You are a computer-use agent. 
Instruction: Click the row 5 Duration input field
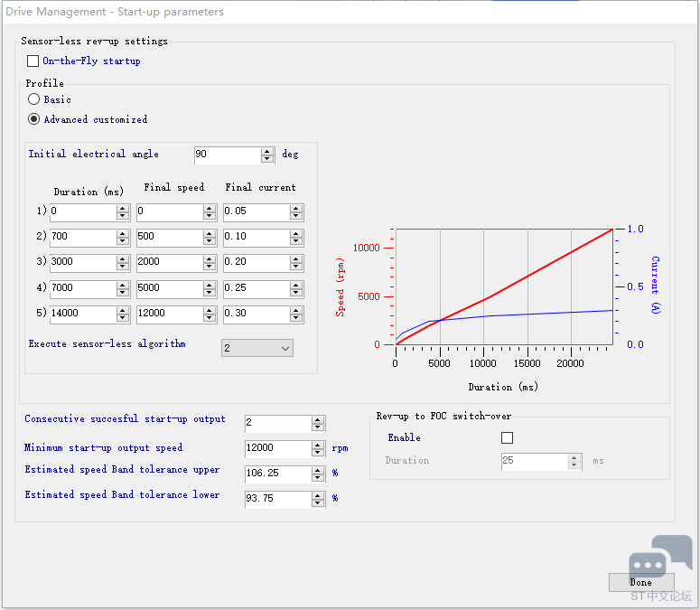point(82,314)
